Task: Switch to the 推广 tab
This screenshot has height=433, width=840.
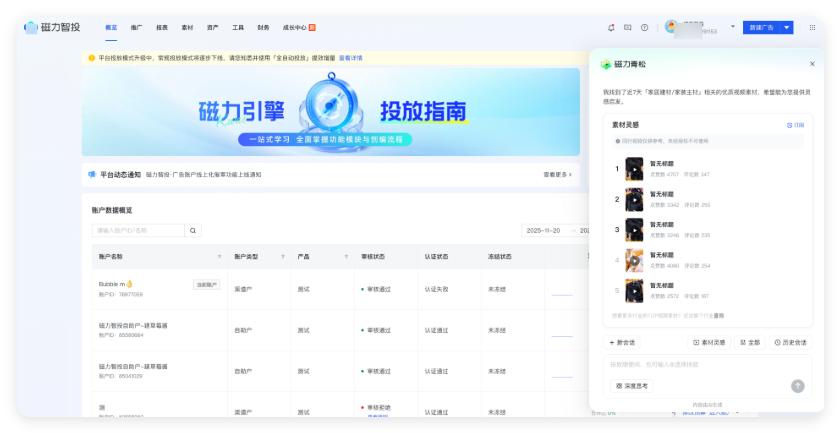Action: pos(137,27)
